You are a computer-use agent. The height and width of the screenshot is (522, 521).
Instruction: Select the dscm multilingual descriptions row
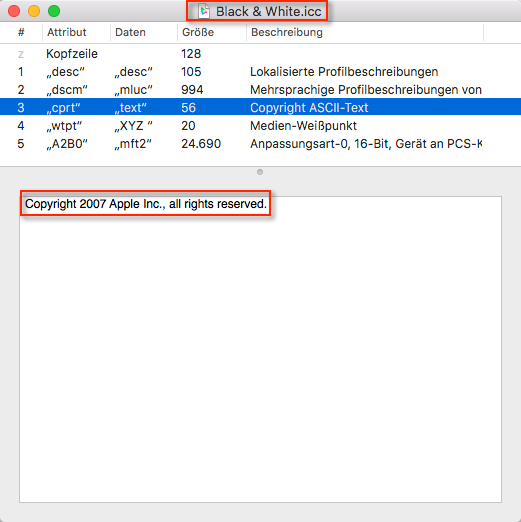point(260,90)
